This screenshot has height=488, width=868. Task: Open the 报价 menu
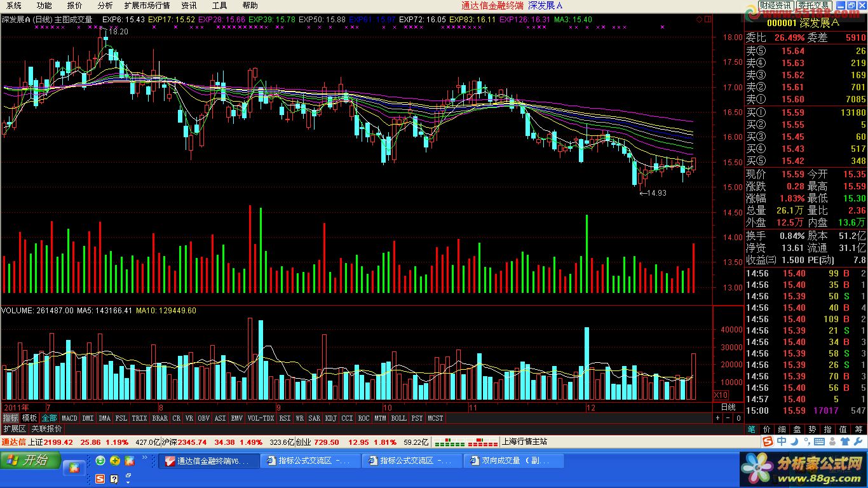(74, 5)
